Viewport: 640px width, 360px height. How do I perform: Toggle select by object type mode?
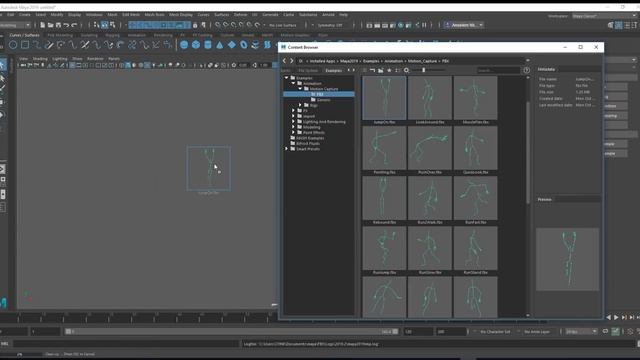[104, 25]
